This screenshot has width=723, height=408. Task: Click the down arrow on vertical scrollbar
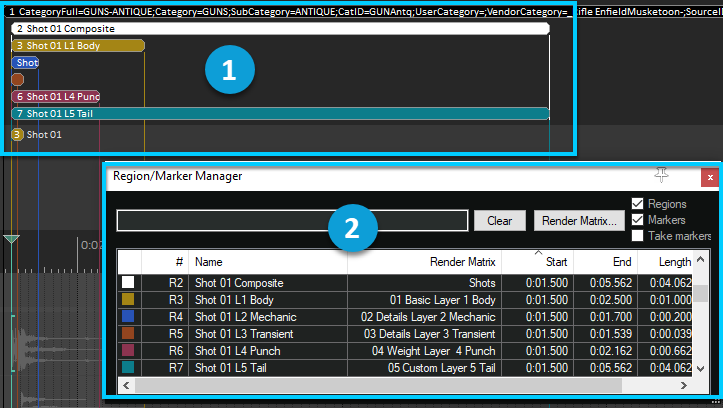click(x=704, y=369)
